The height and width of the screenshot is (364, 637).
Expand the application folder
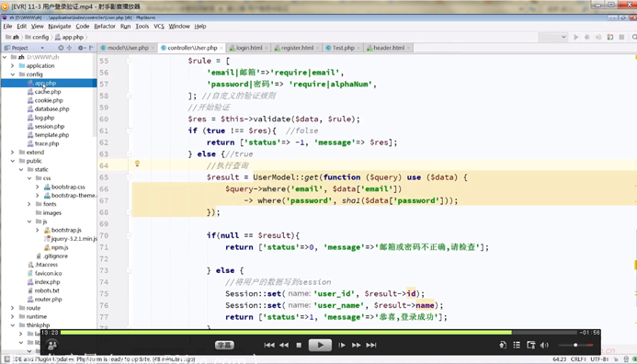13,66
